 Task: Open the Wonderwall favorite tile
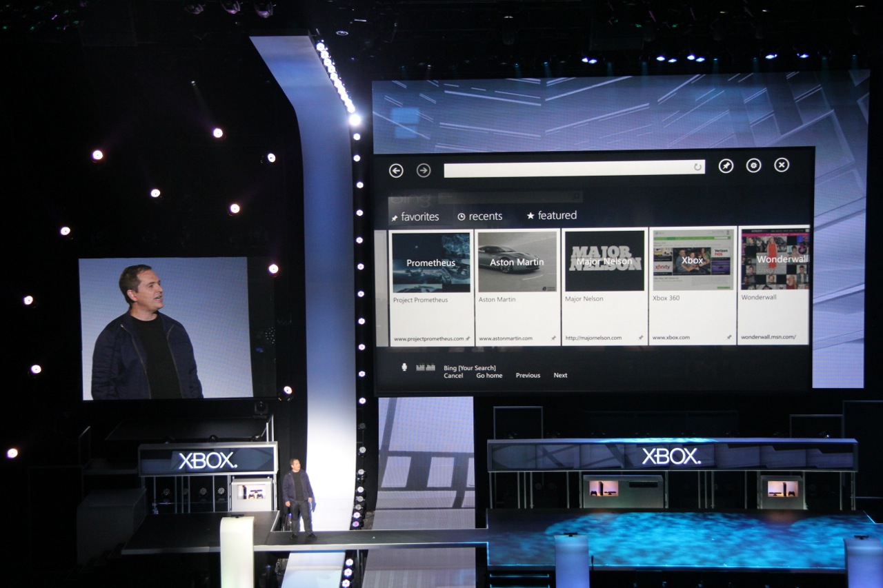[x=775, y=260]
